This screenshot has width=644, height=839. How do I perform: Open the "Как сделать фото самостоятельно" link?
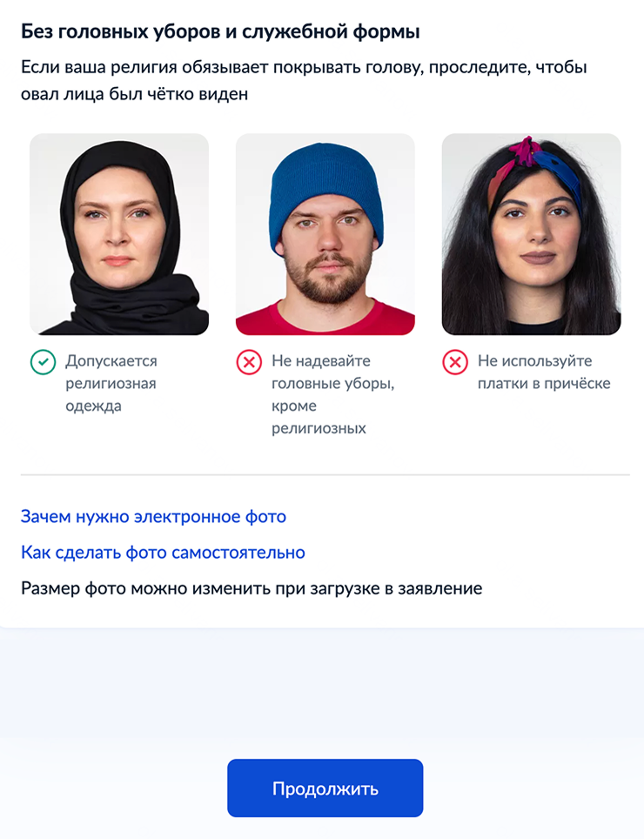coord(163,552)
